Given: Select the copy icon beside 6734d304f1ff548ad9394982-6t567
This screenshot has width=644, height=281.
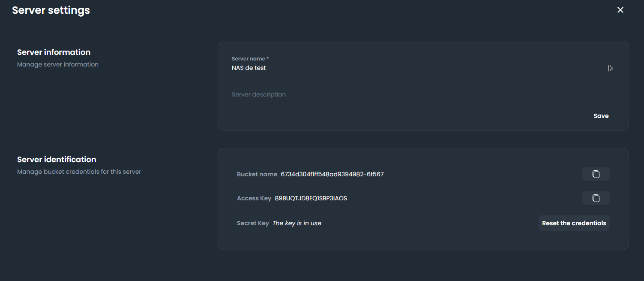Looking at the screenshot, I should [x=596, y=174].
